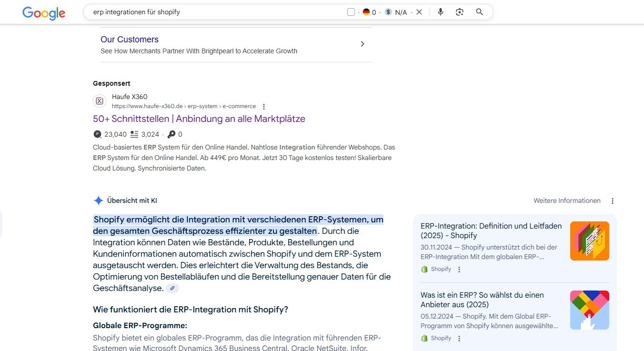The width and height of the screenshot is (644, 351).
Task: Click the highlighted sentence about Shopify ERP integration
Action: pos(238,225)
